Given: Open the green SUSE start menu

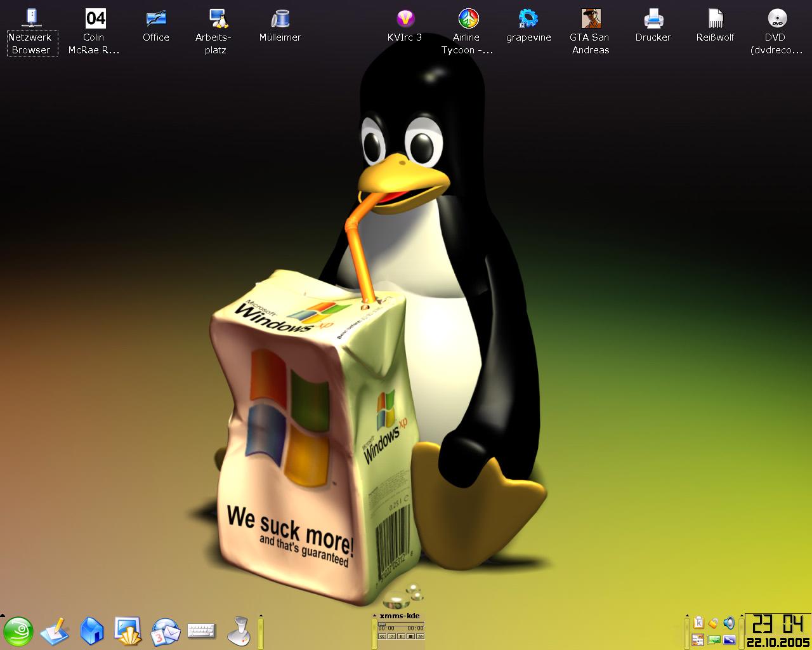Looking at the screenshot, I should click(x=18, y=632).
